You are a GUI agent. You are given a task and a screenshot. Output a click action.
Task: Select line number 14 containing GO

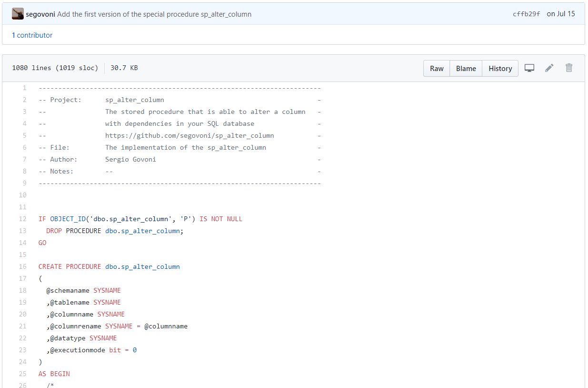[22, 243]
